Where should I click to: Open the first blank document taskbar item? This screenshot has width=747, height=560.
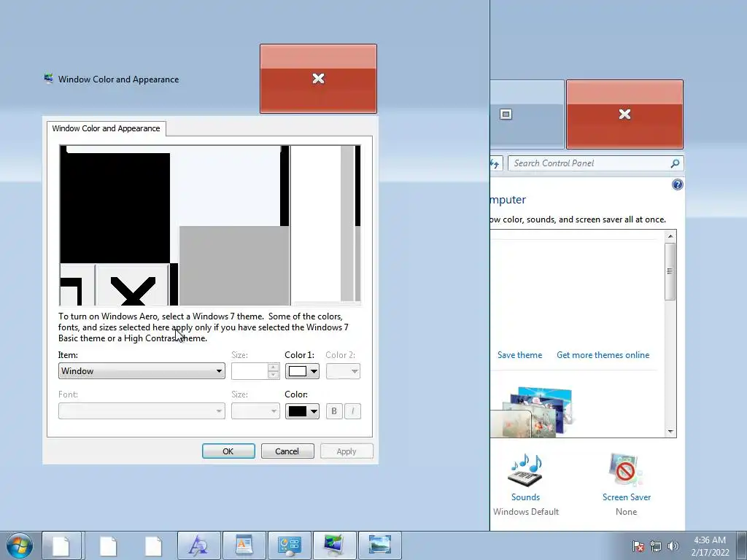coord(62,545)
